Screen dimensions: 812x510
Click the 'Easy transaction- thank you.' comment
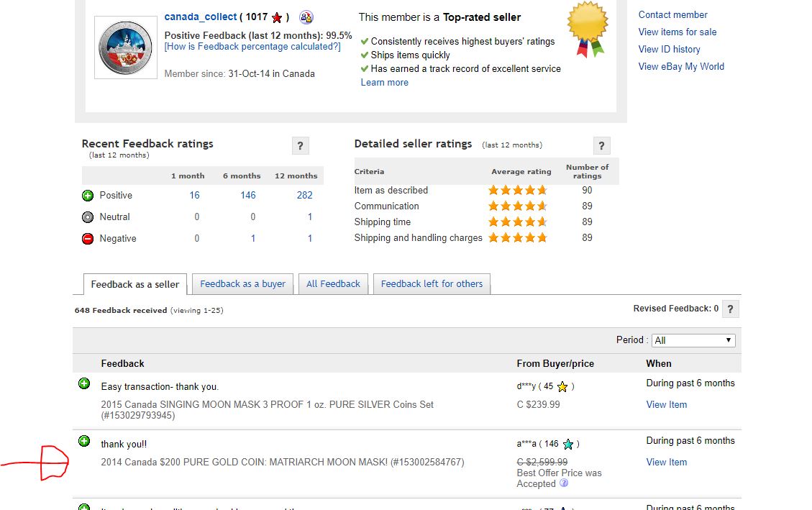(x=160, y=387)
